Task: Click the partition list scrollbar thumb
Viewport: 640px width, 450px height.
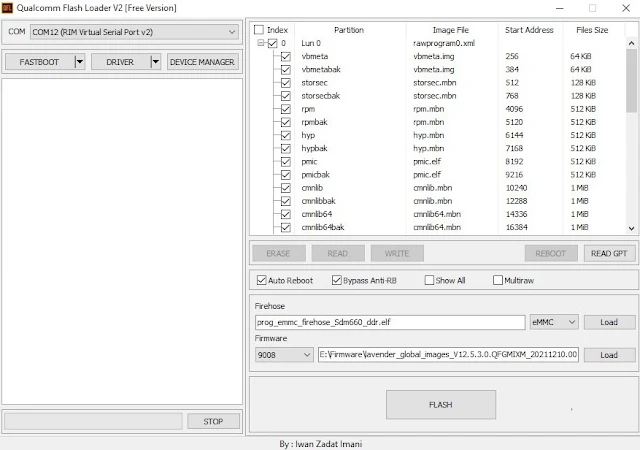Action: [631, 80]
